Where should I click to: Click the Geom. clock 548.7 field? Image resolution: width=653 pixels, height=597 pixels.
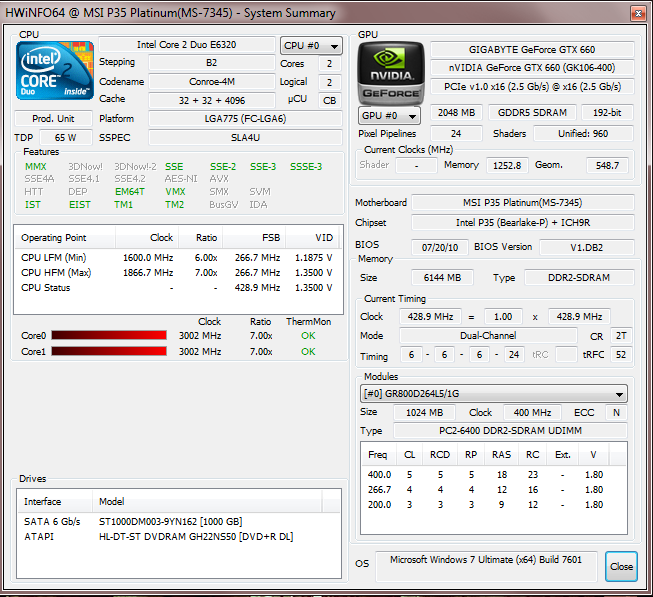click(607, 165)
